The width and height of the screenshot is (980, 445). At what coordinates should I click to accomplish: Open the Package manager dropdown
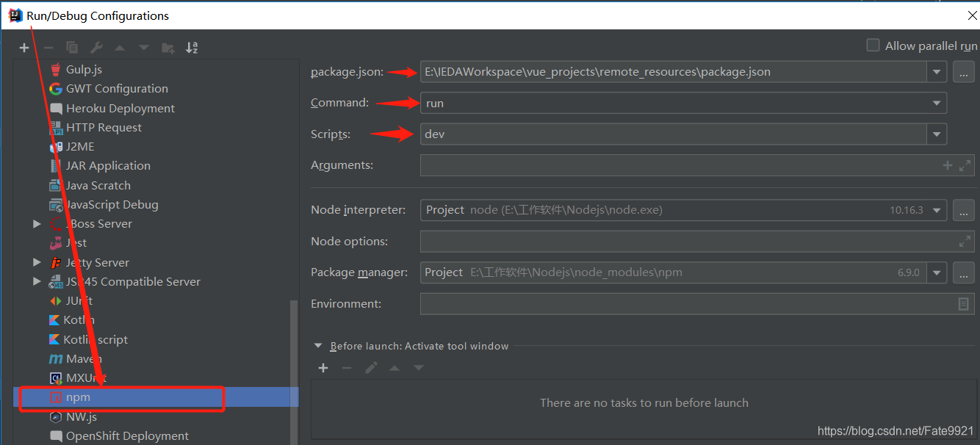(x=937, y=272)
